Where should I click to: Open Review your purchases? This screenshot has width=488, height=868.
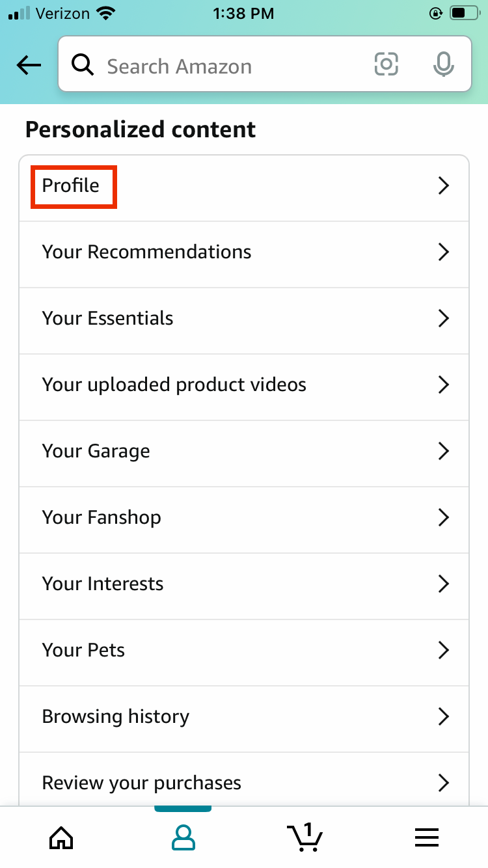244,783
